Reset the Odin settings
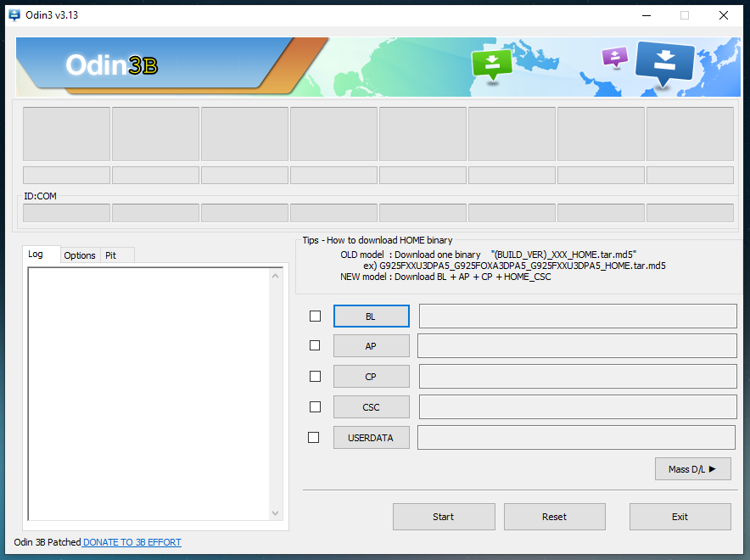 pos(554,517)
